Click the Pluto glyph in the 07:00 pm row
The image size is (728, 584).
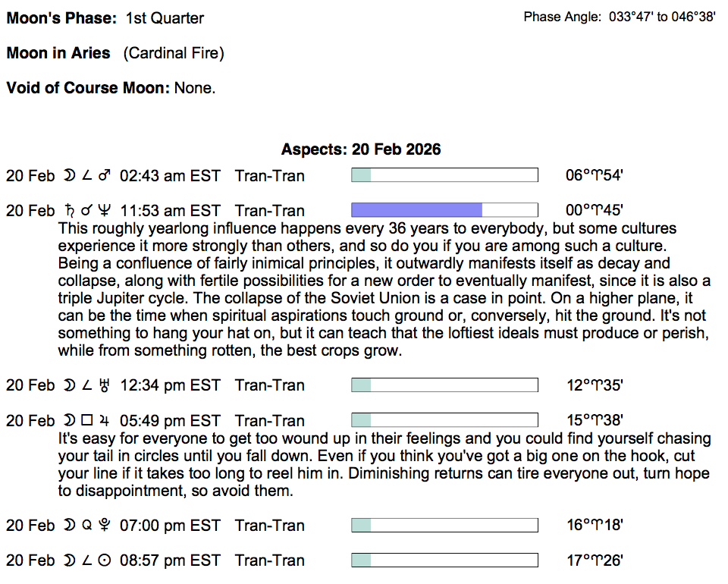click(105, 526)
